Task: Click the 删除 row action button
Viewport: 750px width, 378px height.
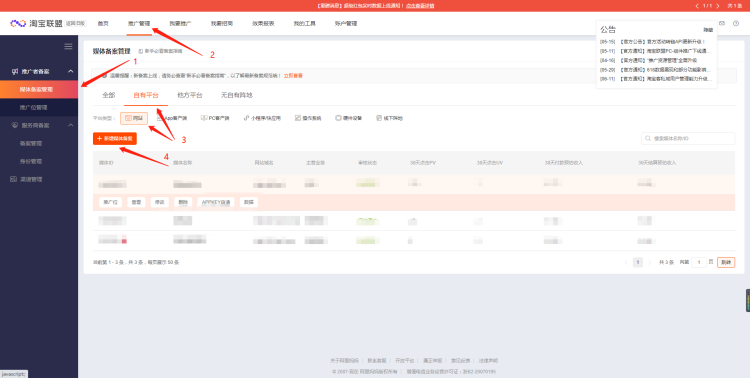Action: click(183, 202)
